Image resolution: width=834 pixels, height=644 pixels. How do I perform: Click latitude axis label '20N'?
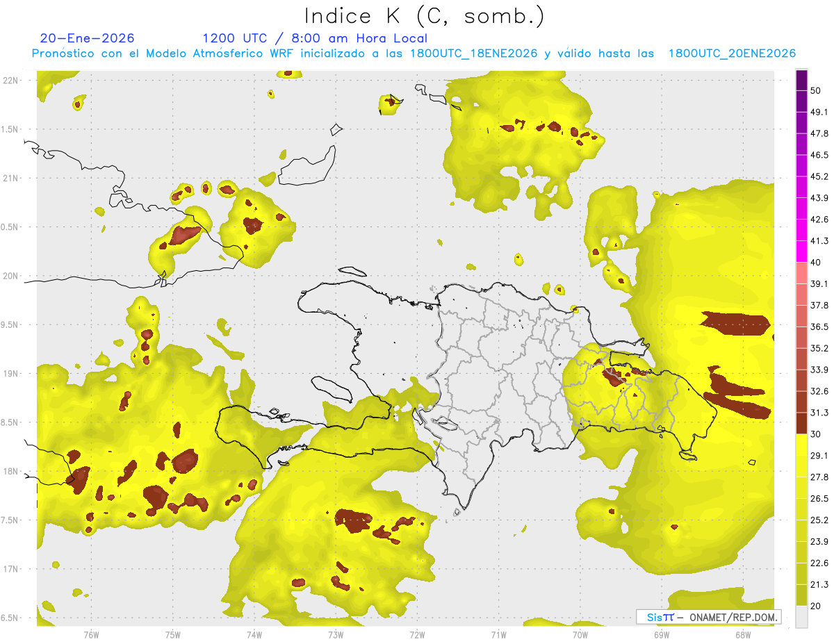click(x=11, y=276)
